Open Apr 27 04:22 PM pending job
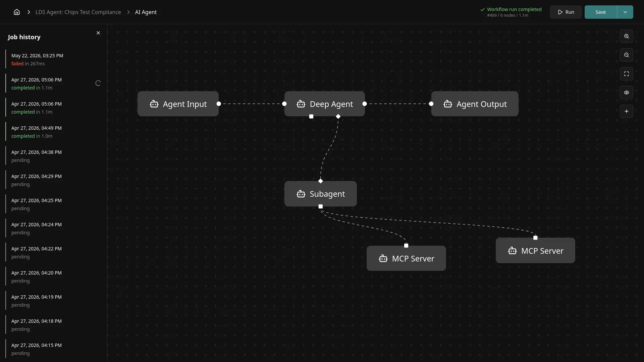The height and width of the screenshot is (362, 644). click(54, 252)
